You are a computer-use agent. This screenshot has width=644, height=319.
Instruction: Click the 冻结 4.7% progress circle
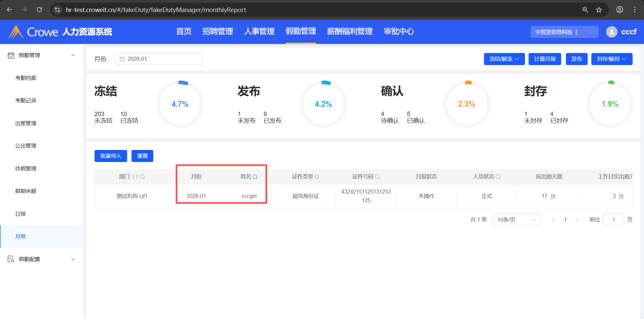pyautogui.click(x=180, y=104)
